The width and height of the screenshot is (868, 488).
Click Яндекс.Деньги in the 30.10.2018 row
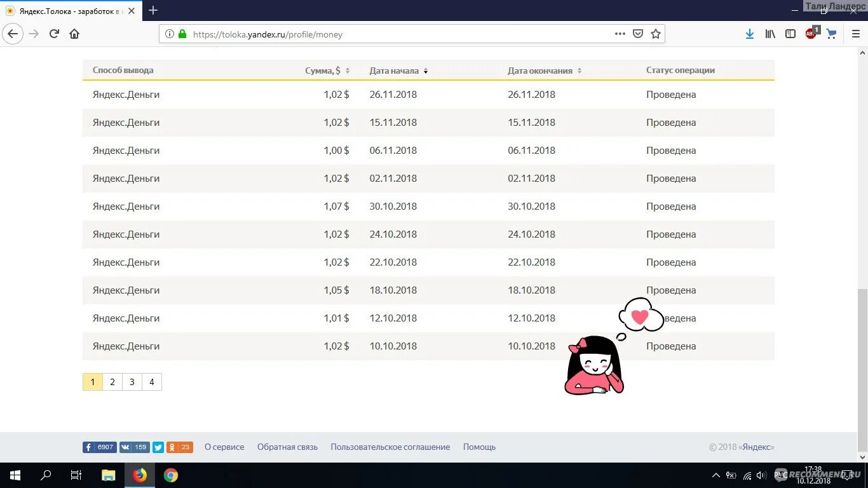click(x=126, y=207)
